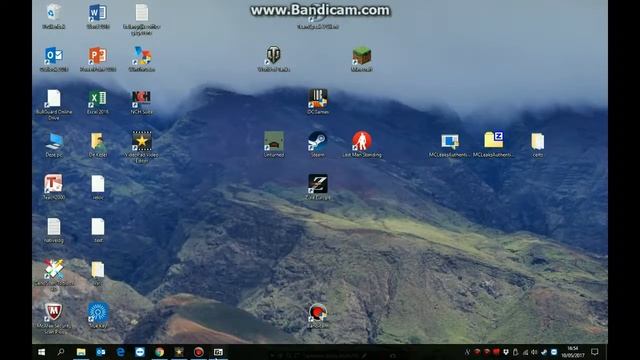This screenshot has width=640, height=360.
Task: Launch Google Chrome from taskbar
Action: pyautogui.click(x=159, y=352)
